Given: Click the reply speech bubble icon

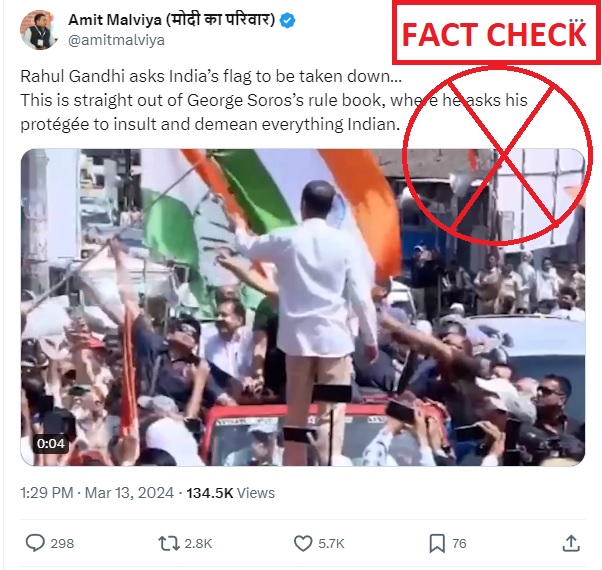Looking at the screenshot, I should [x=35, y=543].
